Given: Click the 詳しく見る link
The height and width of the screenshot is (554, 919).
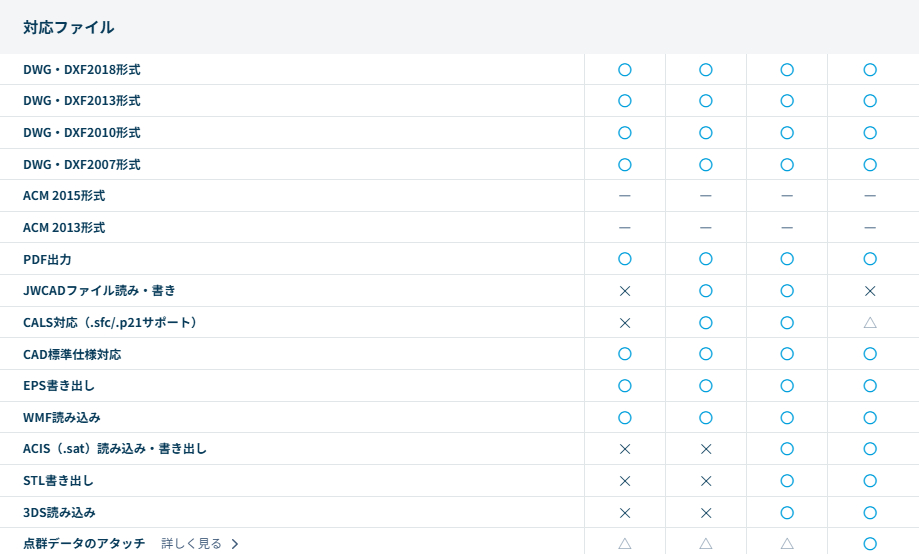Looking at the screenshot, I should pyautogui.click(x=192, y=544).
